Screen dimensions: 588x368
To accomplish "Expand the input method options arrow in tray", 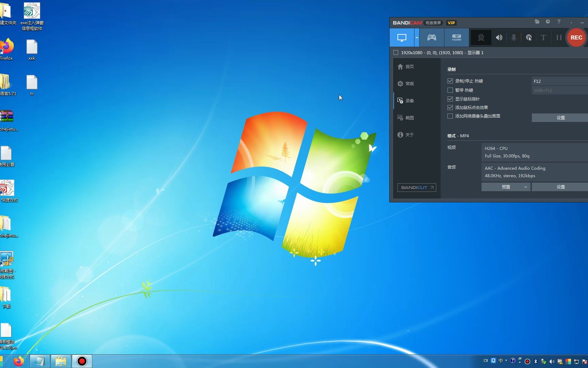I will 506,361.
